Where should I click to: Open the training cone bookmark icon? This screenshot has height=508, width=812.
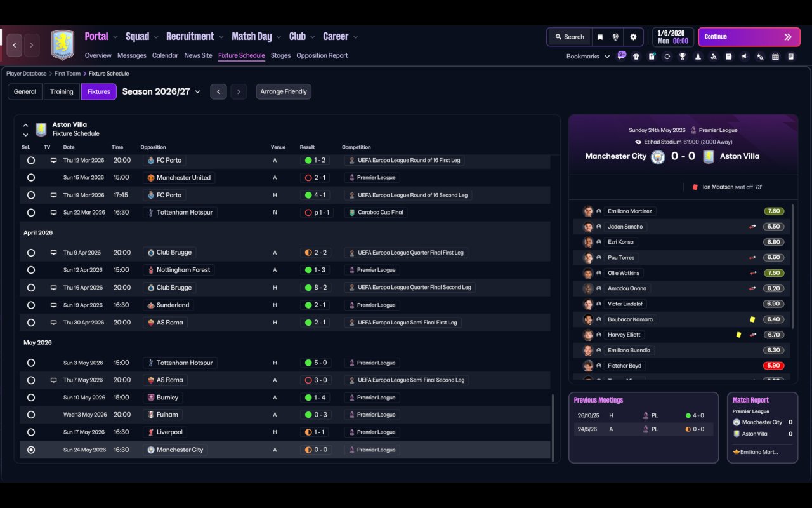pos(698,57)
